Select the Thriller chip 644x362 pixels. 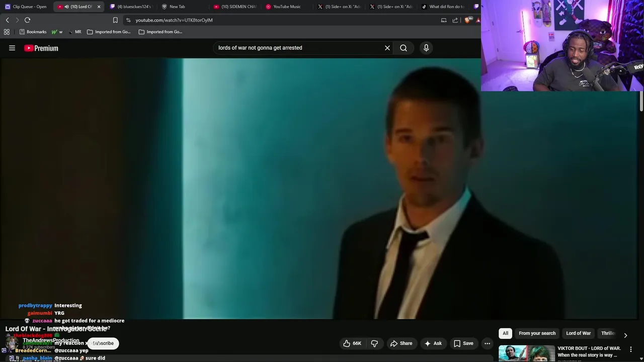[x=607, y=333]
